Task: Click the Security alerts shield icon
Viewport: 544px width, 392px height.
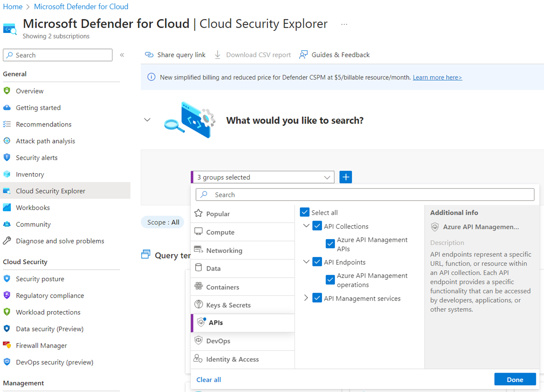Action: pyautogui.click(x=7, y=157)
